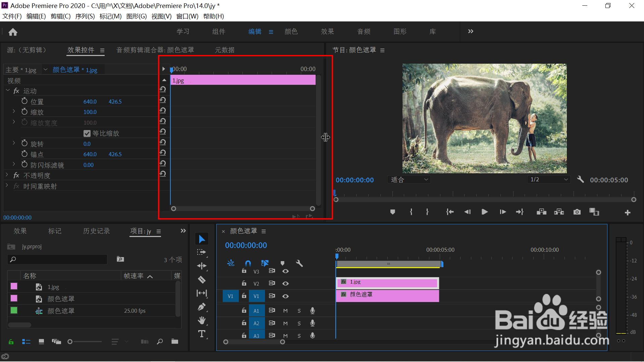Screen dimensions: 644x362
Task: Open the 1/2 playback resolution dropdown
Action: pyautogui.click(x=549, y=180)
